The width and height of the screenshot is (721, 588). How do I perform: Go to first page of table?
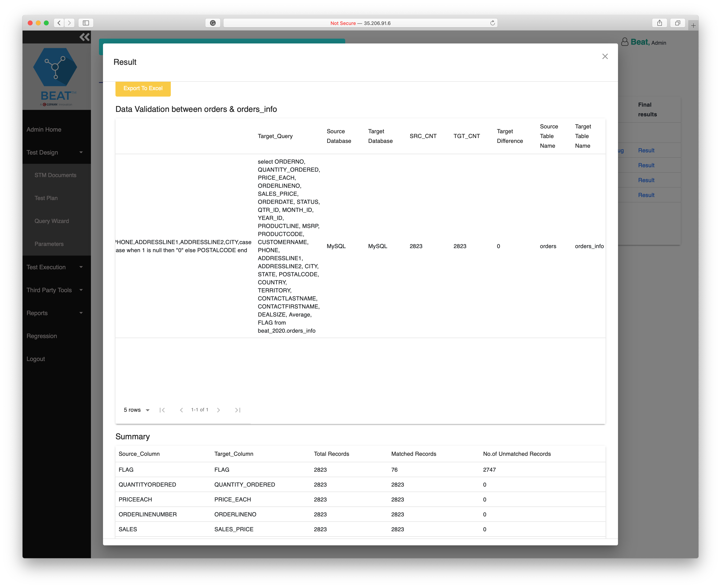click(x=162, y=410)
